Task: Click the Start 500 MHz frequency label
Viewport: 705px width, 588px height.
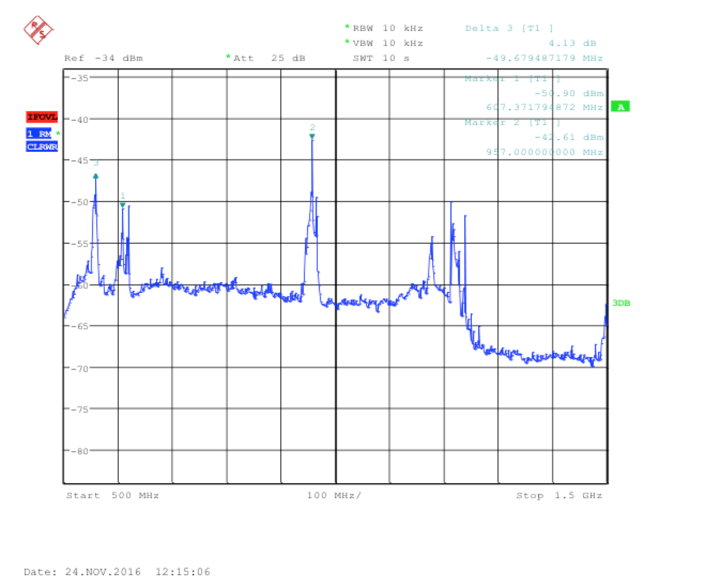Action: [112, 496]
